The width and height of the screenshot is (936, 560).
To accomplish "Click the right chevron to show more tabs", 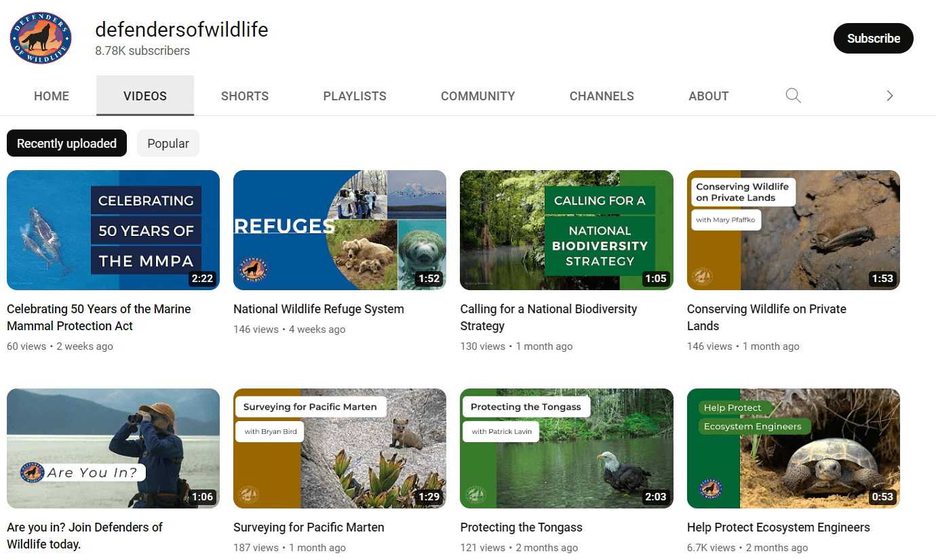I will click(x=889, y=96).
